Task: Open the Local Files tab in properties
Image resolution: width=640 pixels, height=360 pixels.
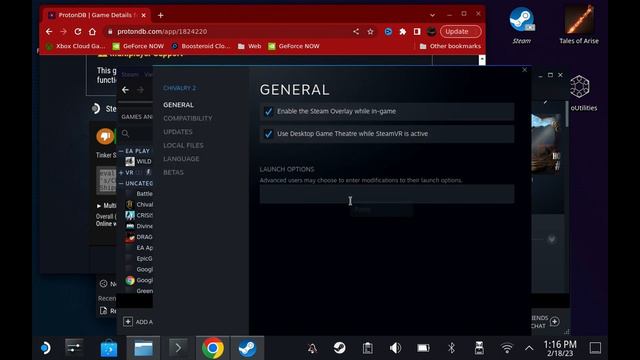Action: [x=183, y=145]
